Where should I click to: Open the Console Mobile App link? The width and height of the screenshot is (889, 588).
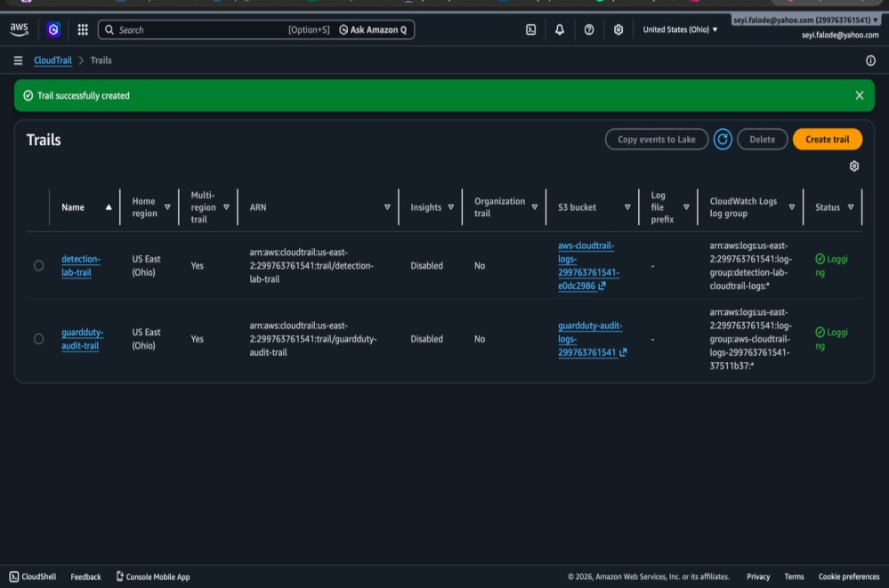(x=153, y=576)
